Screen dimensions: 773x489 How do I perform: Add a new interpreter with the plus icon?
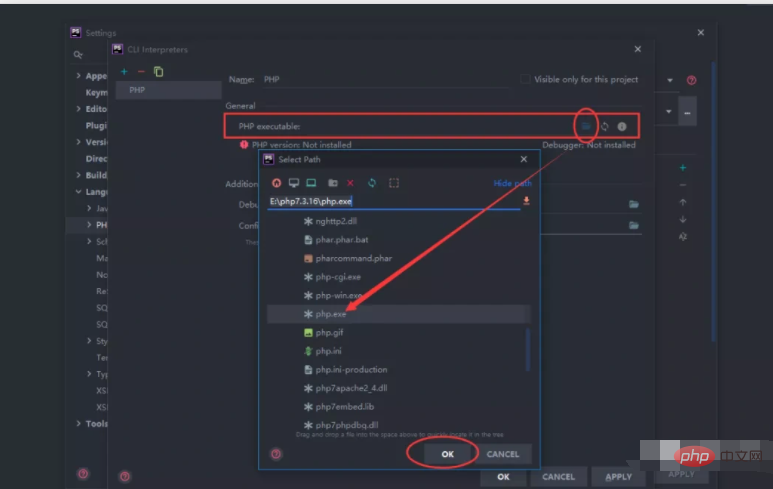(124, 72)
